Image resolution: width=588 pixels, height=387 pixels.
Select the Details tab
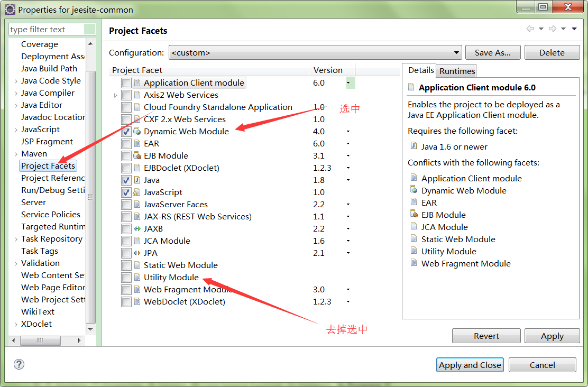point(420,70)
